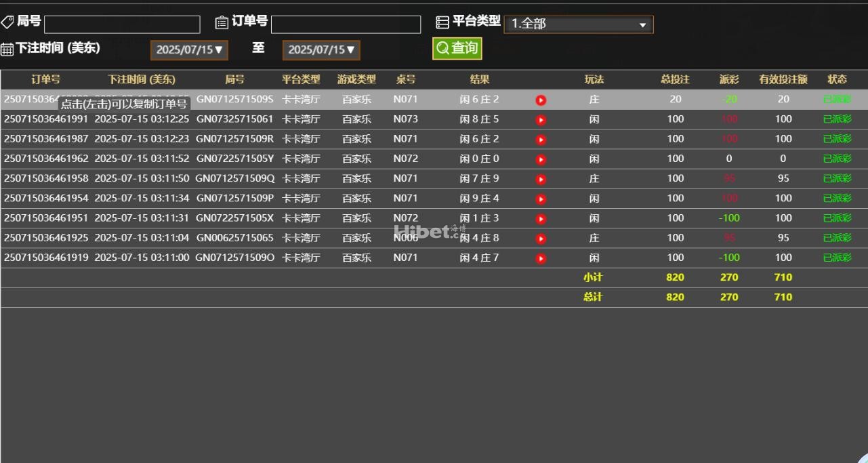Play the video for order 250715036461919
This screenshot has height=463, width=868.
pyautogui.click(x=540, y=258)
